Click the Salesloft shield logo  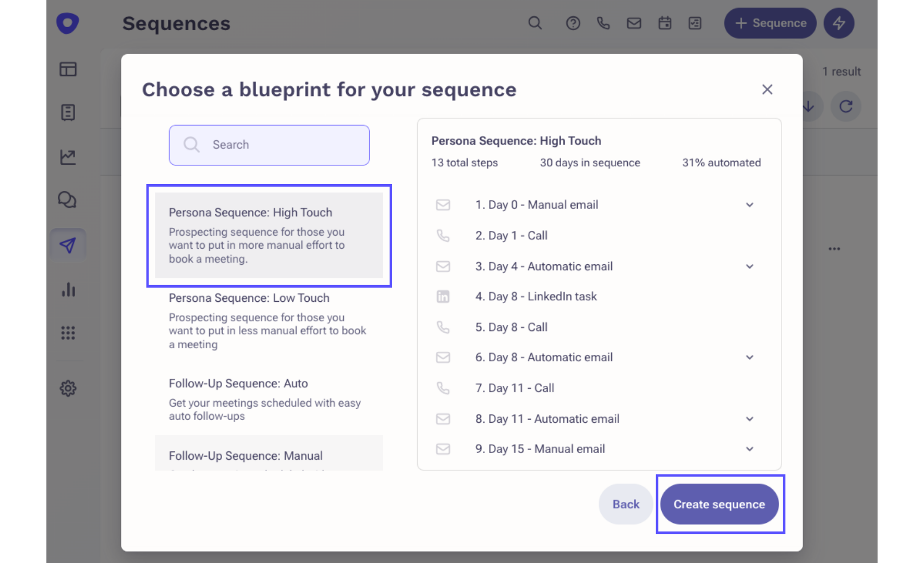point(68,23)
